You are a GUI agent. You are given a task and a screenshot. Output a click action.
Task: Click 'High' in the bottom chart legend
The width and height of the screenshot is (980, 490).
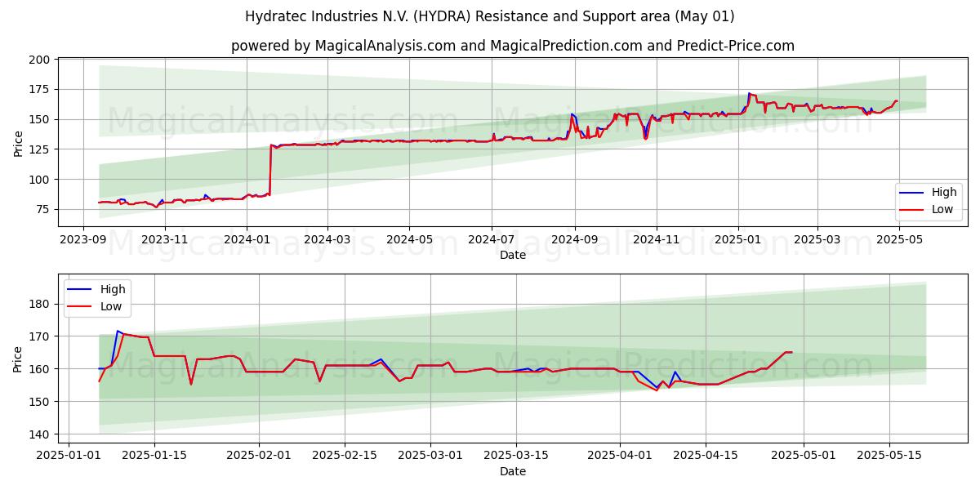[113, 289]
